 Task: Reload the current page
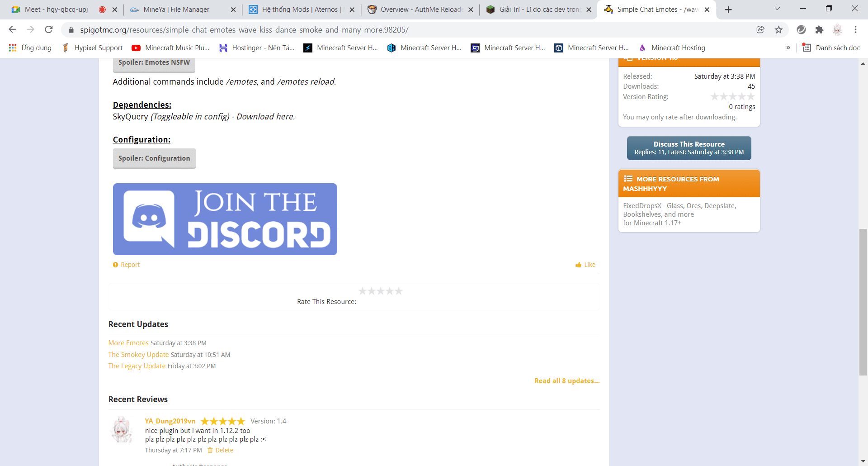[x=49, y=29]
